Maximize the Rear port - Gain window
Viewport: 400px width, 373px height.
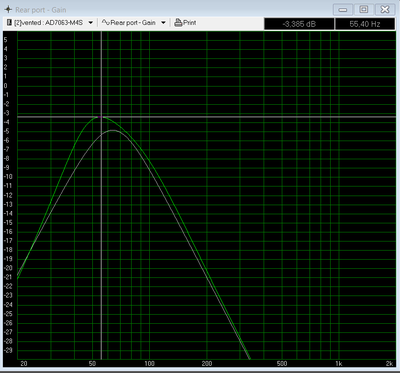point(364,9)
